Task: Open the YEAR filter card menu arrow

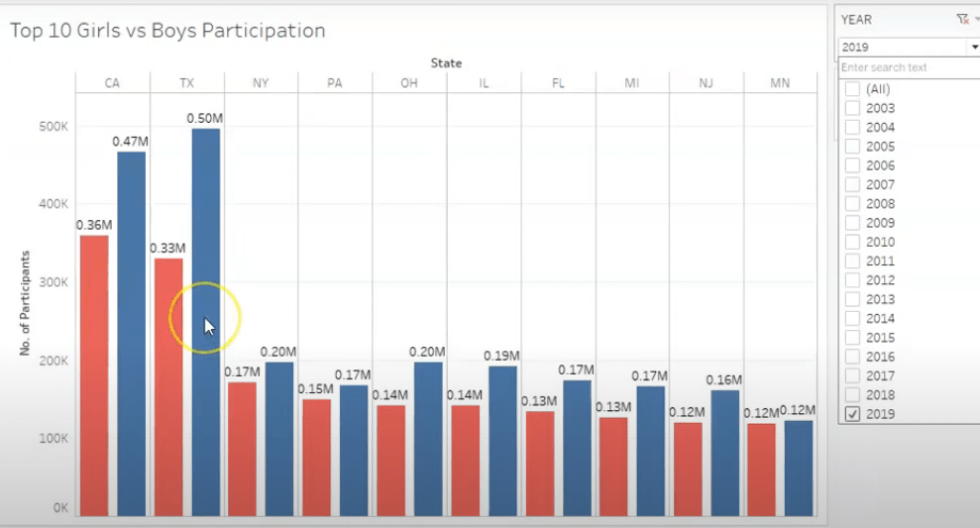Action: click(976, 19)
